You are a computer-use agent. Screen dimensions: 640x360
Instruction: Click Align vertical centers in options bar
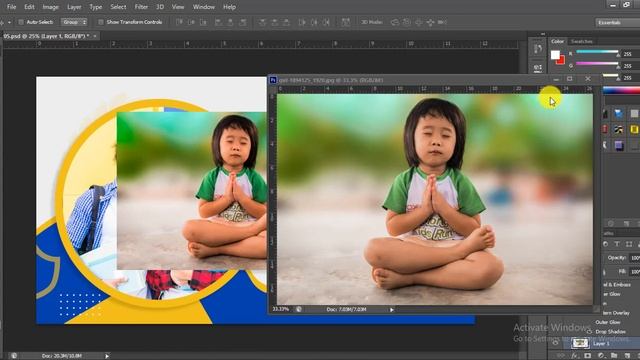coord(191,22)
